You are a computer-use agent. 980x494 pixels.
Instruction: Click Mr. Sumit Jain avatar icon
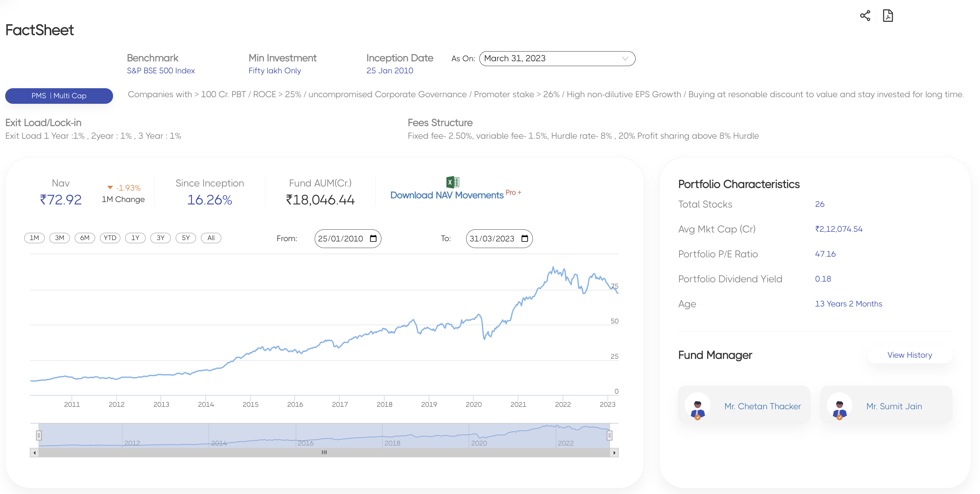pyautogui.click(x=839, y=406)
